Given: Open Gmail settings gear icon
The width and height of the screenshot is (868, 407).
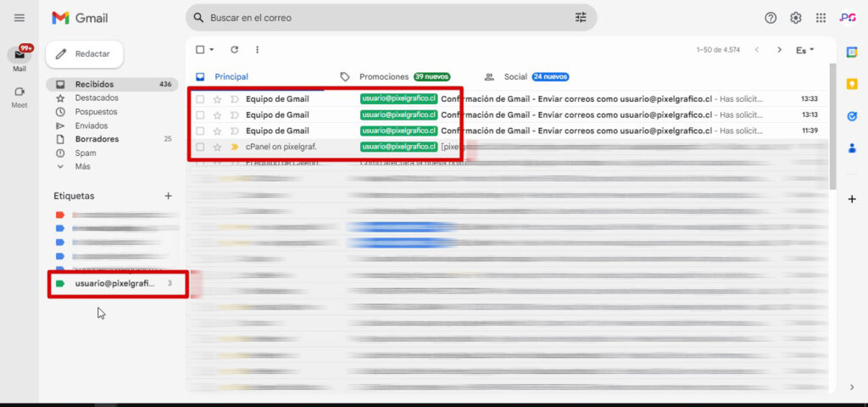Looking at the screenshot, I should pos(796,18).
